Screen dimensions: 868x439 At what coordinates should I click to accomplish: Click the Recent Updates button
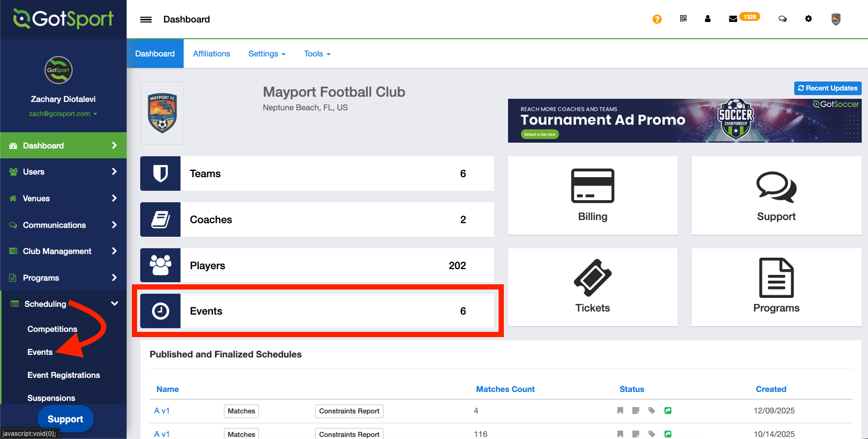[827, 88]
